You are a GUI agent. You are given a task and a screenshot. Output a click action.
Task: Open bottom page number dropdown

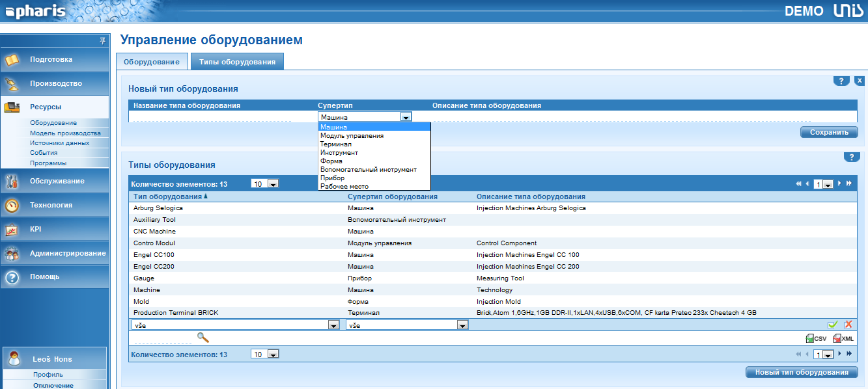824,355
